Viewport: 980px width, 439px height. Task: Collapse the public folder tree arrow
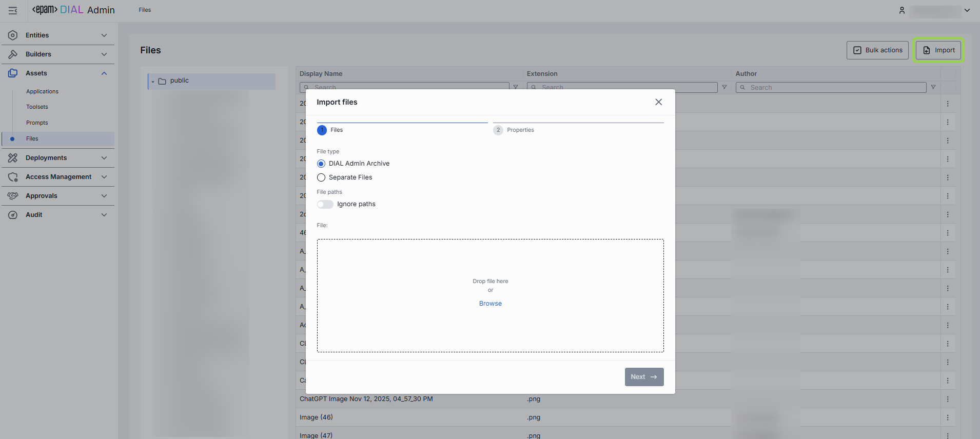coord(153,82)
